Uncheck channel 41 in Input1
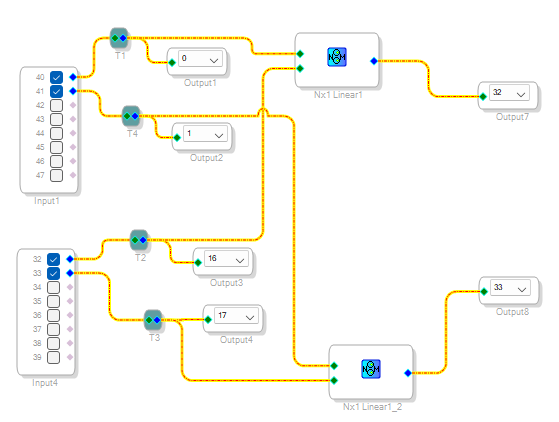 pos(56,91)
